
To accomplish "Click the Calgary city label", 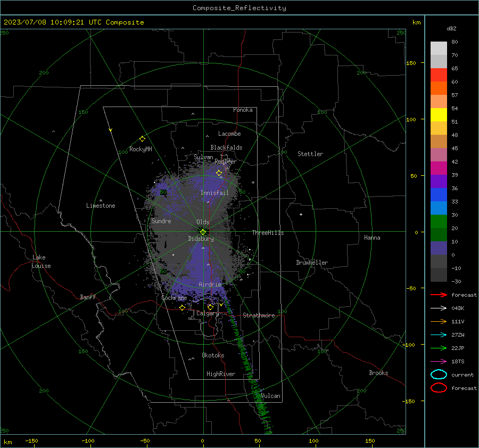I will pyautogui.click(x=208, y=313).
